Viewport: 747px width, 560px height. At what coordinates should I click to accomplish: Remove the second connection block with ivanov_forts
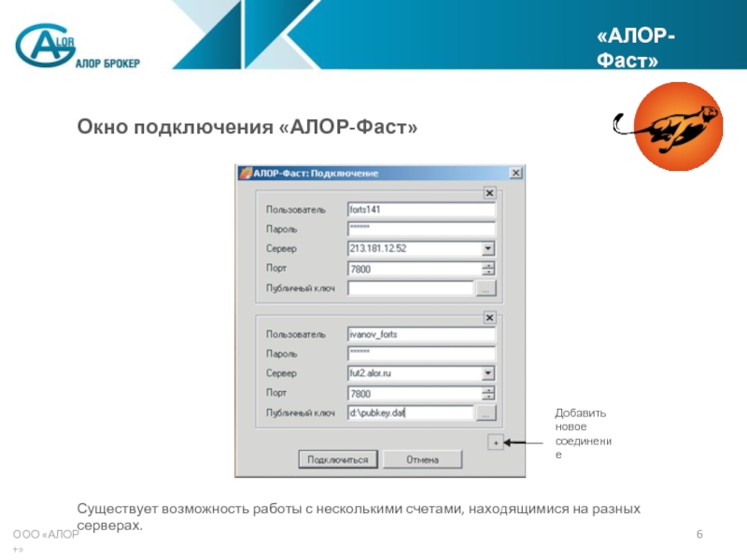pyautogui.click(x=489, y=317)
